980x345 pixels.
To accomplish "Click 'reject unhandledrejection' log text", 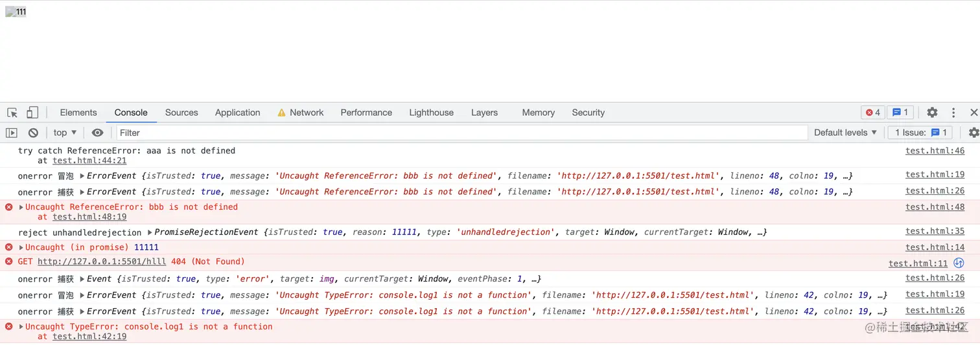I will (x=80, y=232).
